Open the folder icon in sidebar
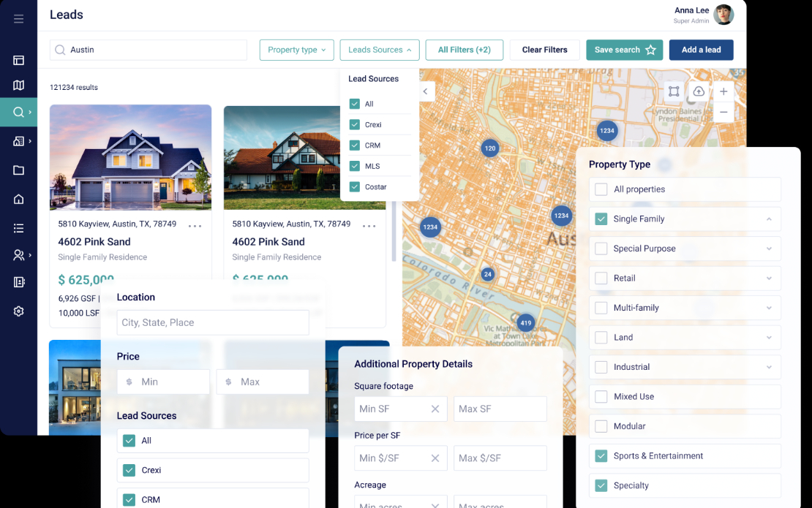This screenshot has width=812, height=508. 18,170
